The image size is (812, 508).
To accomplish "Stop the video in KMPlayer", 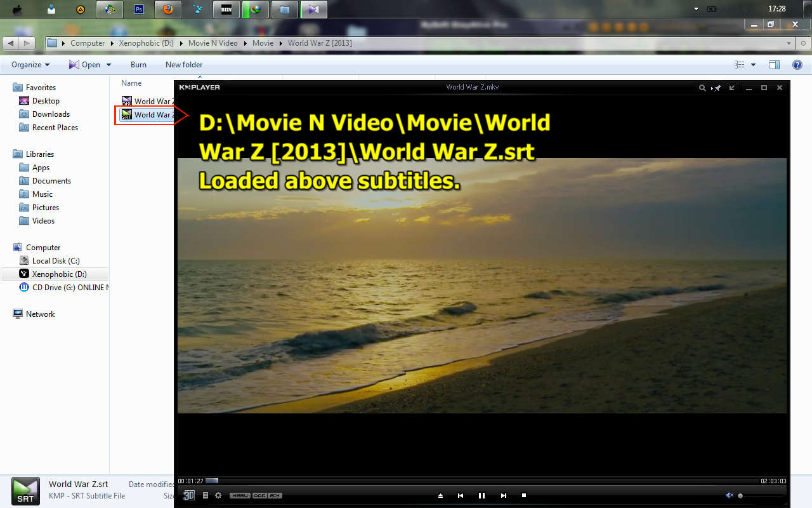I will point(524,495).
